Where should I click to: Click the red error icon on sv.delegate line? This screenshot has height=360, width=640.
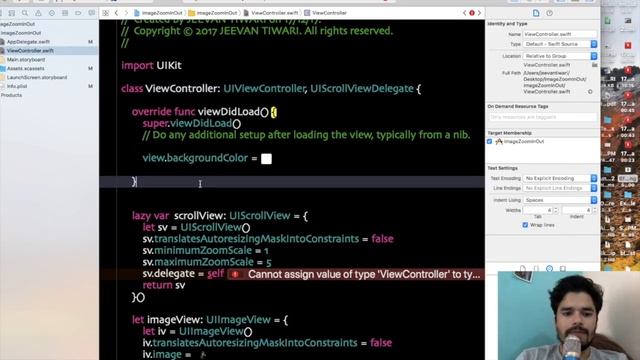point(235,274)
